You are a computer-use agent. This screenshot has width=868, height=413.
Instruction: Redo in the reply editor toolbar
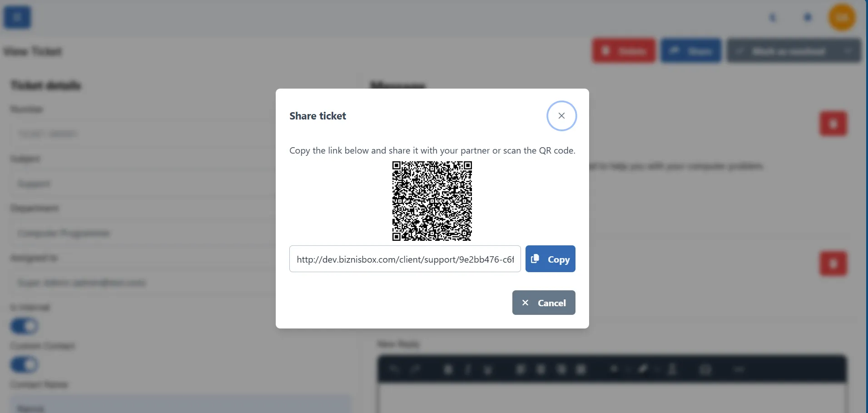416,369
